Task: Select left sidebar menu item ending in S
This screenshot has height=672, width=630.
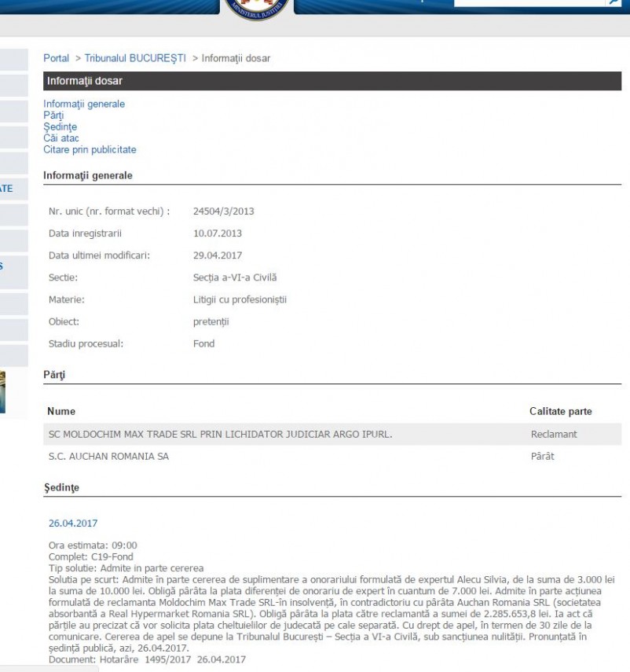Action: pos(2,266)
